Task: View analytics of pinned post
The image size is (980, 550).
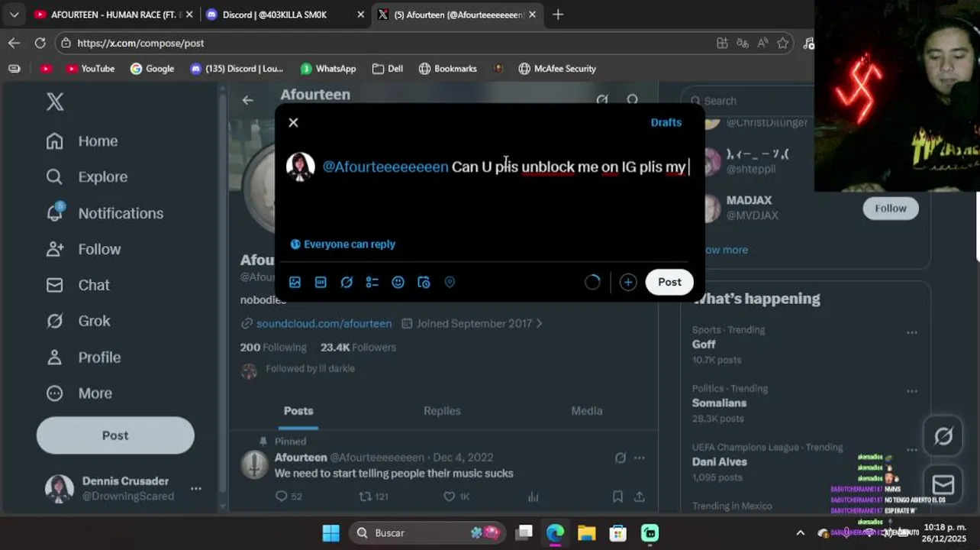Action: [x=533, y=497]
